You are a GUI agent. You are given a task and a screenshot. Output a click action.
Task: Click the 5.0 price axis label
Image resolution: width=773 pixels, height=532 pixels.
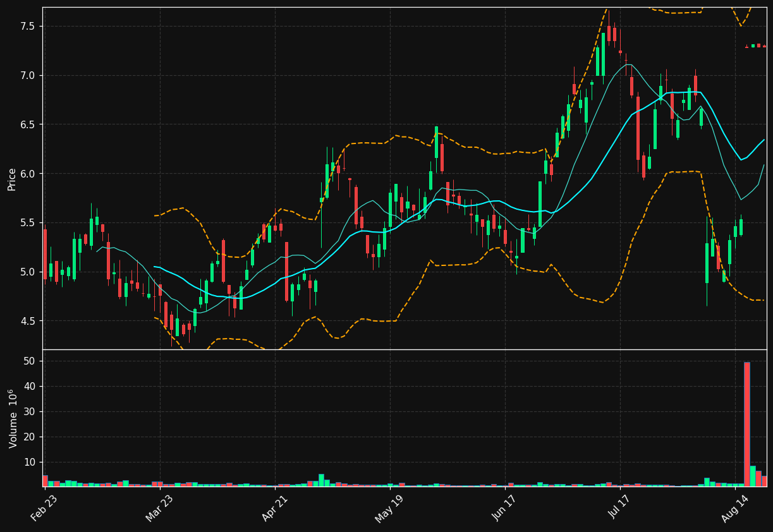pos(27,272)
